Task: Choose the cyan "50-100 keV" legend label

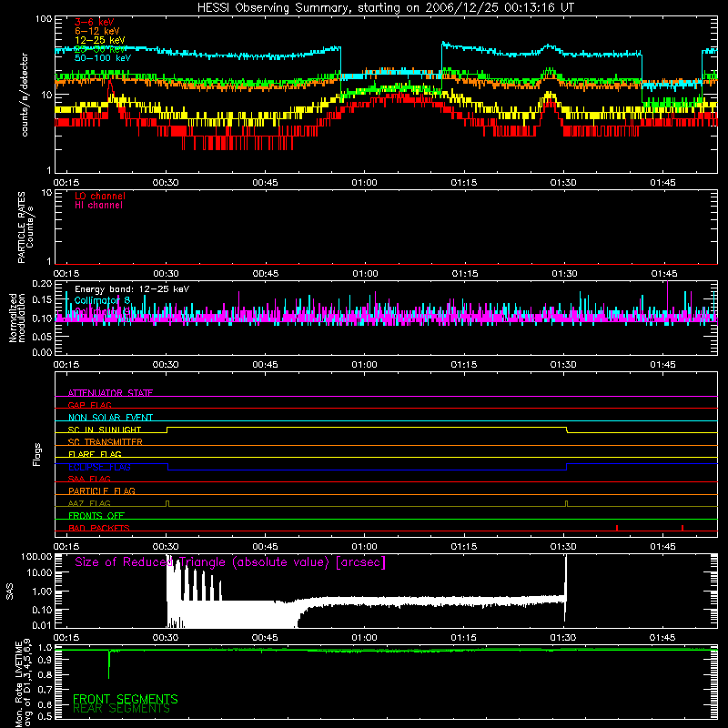Action: pos(103,58)
